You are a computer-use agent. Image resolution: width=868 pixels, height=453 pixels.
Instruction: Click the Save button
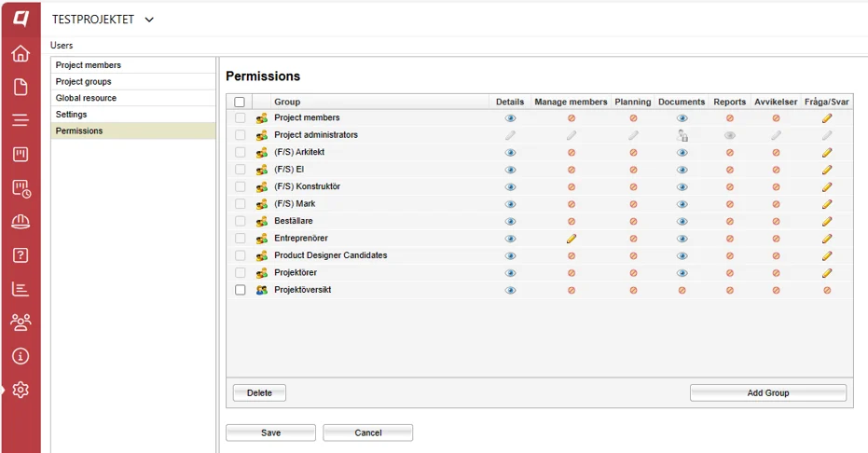tap(270, 433)
